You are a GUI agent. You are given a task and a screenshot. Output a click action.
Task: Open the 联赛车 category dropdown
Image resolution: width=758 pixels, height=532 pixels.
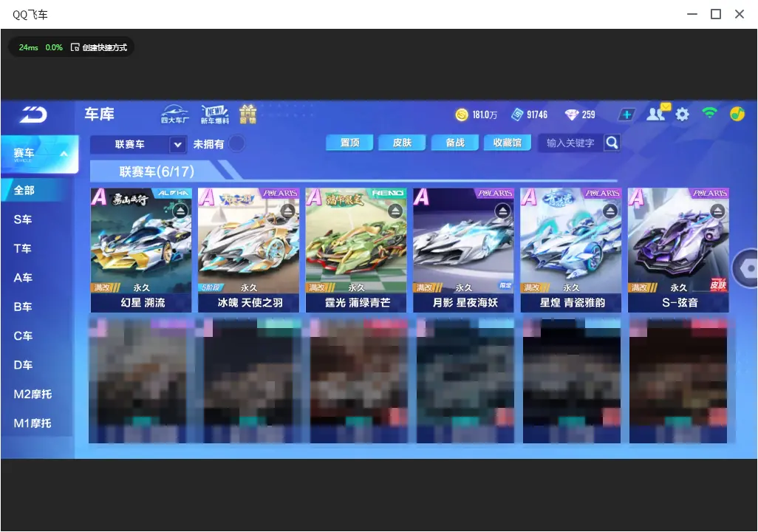pyautogui.click(x=138, y=144)
